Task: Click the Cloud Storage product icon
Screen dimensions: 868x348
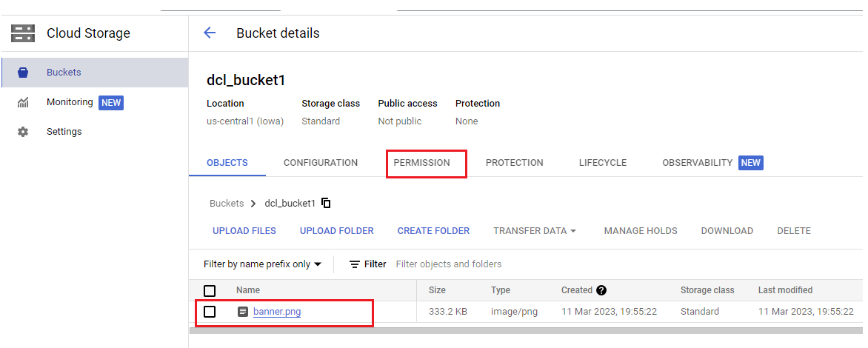Action: (23, 33)
